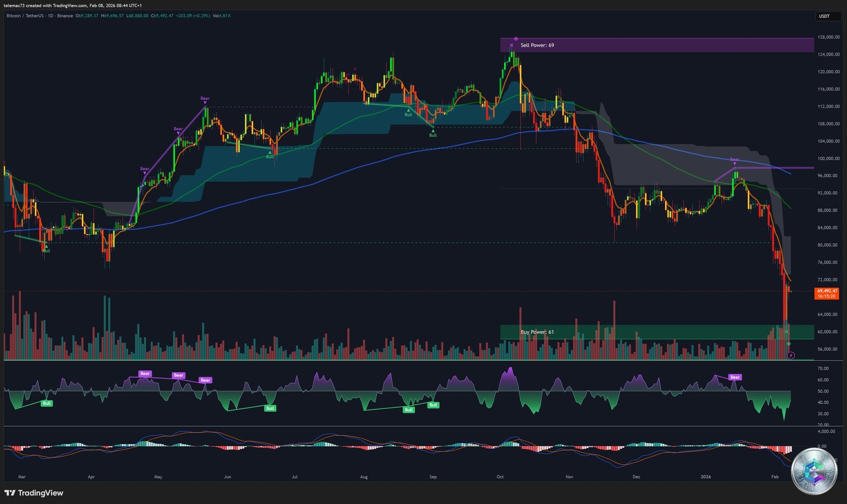Click the purple lightning bolt event icon

click(x=791, y=355)
